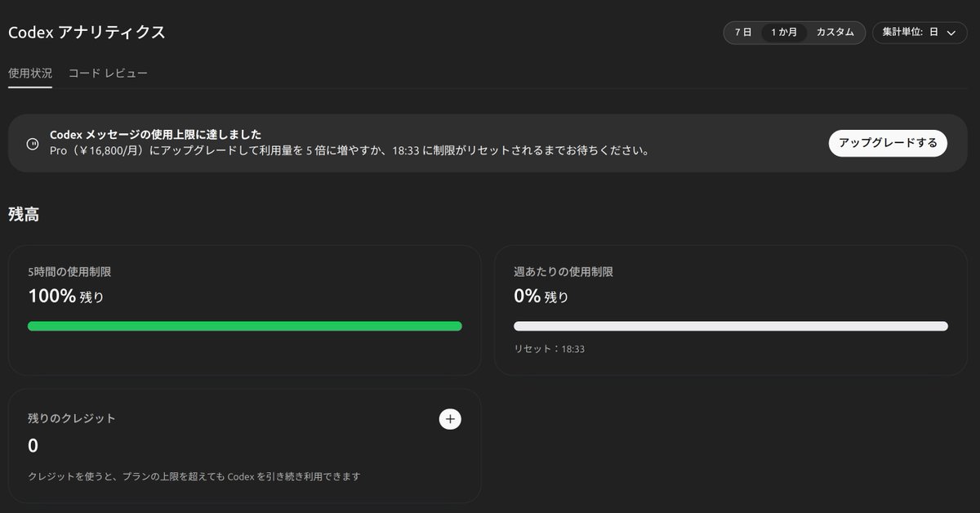Select the 1か月 time range
This screenshot has height=513, width=980.
pos(784,33)
